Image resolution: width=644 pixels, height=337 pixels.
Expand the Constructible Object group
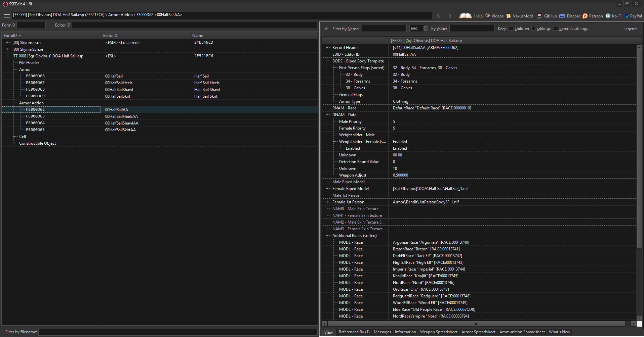pyautogui.click(x=14, y=143)
